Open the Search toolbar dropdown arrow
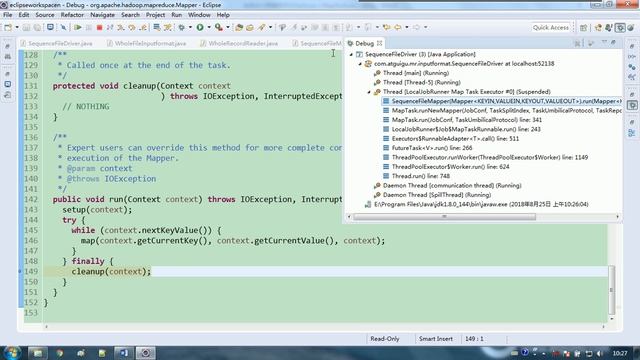This screenshot has height=360, width=640. 270,27
